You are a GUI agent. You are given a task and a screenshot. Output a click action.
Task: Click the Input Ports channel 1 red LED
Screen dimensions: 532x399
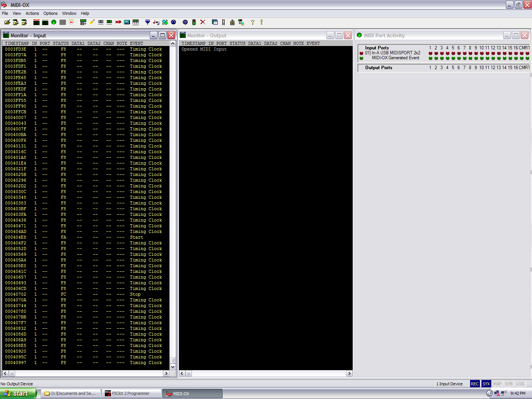(x=431, y=53)
